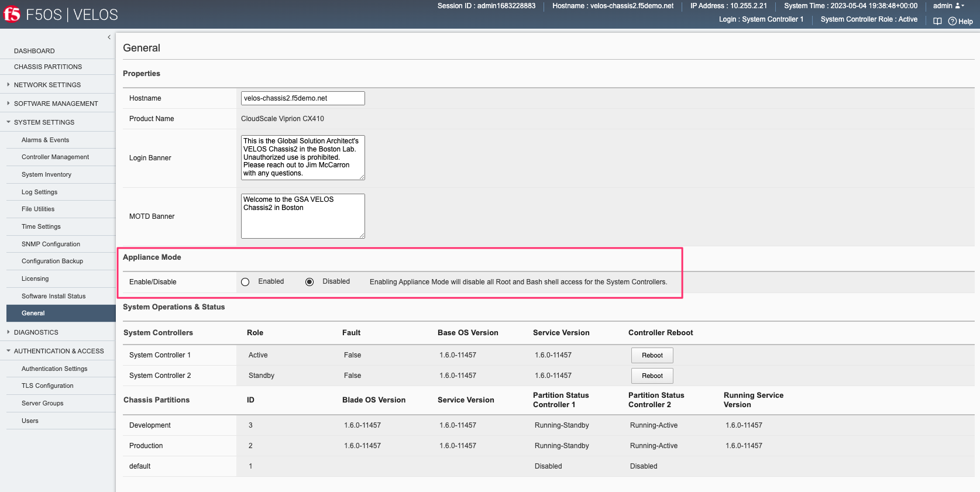Open Software Install Status
Viewport: 980px width, 492px height.
pos(53,296)
